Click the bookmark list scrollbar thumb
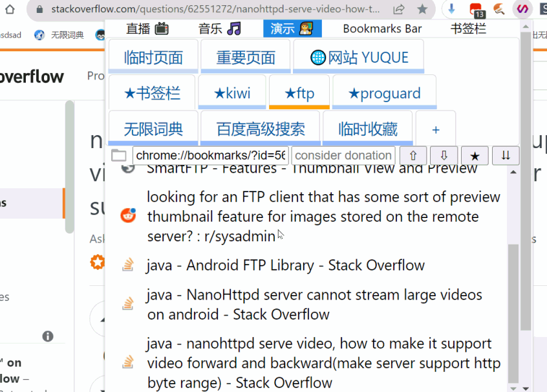 click(x=513, y=314)
